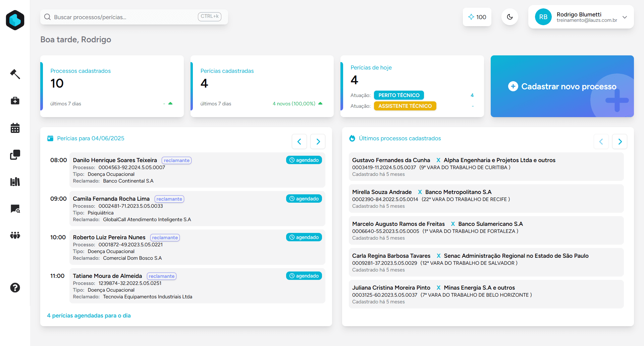The width and height of the screenshot is (644, 346).
Task: Focus the Buscar processos/perícias search field
Action: click(124, 17)
